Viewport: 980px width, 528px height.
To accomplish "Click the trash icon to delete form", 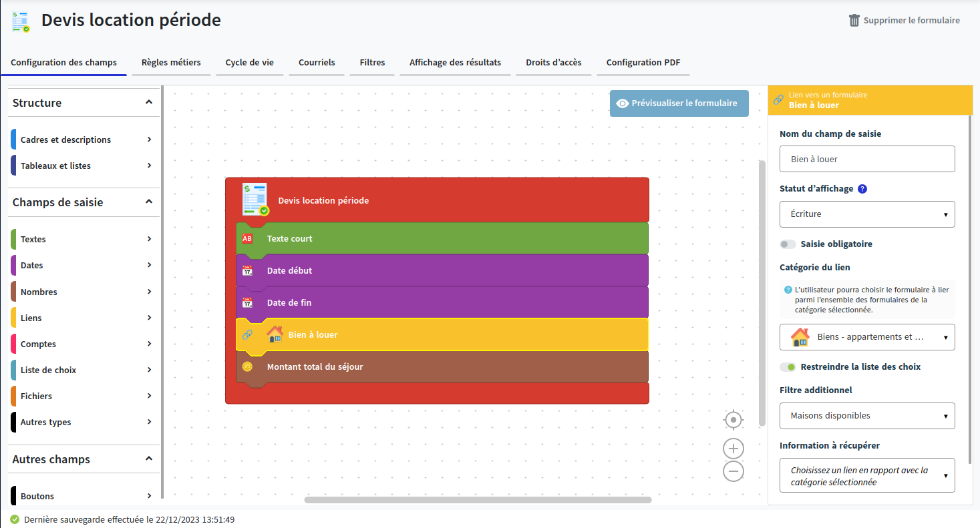I will point(854,21).
